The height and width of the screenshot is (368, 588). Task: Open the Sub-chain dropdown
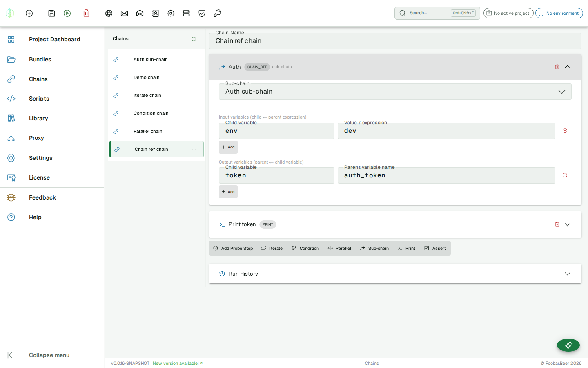[x=395, y=92]
